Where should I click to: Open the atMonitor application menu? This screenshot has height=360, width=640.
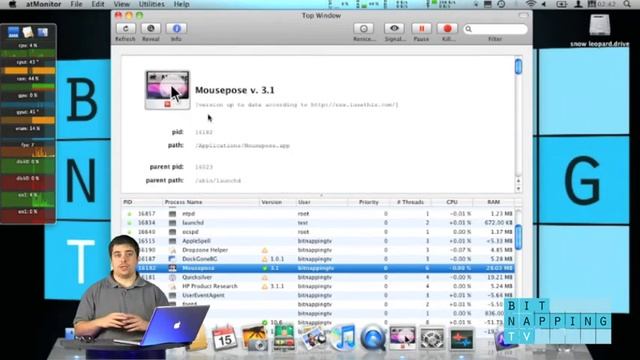[x=44, y=4]
